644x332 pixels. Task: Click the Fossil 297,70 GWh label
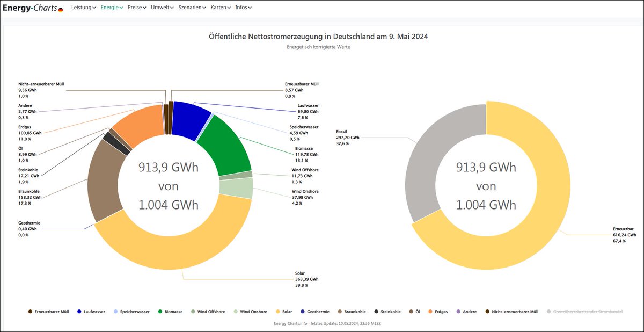(x=347, y=138)
